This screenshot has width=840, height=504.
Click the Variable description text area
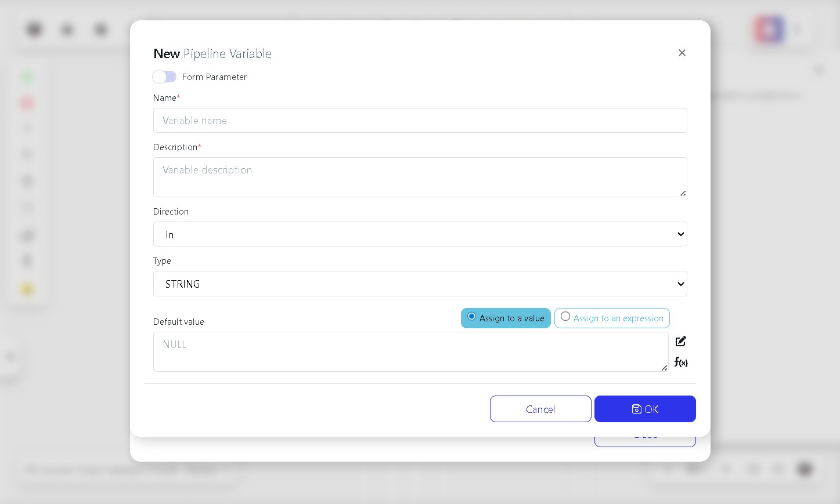(x=420, y=177)
